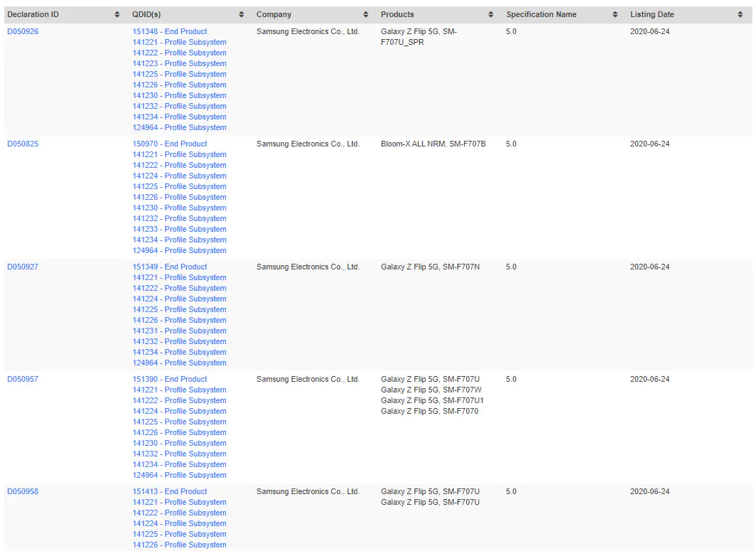Open 141226 Profile Subsystem in D050926 row
This screenshot has width=756, height=551.
pyautogui.click(x=179, y=85)
